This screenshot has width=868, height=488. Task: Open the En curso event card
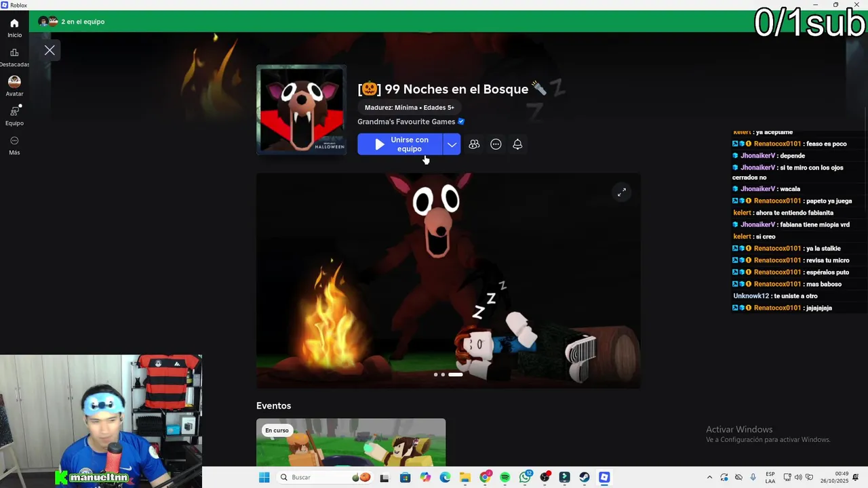point(351,443)
